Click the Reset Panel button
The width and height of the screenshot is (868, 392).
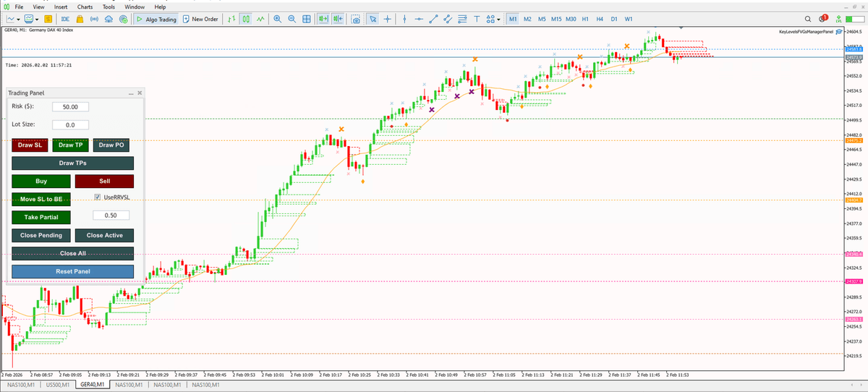click(72, 271)
